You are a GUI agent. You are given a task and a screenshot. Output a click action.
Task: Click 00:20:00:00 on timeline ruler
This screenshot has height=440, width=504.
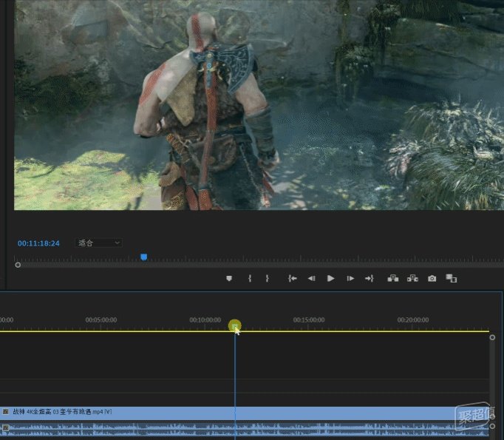(413, 320)
